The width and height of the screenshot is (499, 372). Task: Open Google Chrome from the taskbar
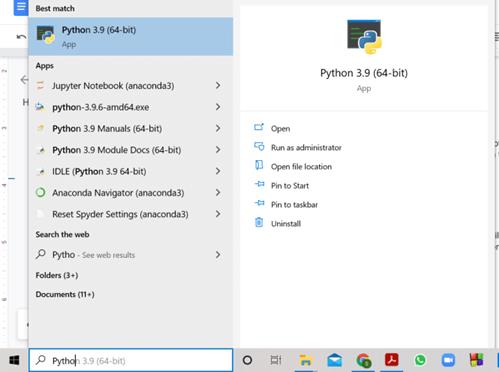[364, 360]
